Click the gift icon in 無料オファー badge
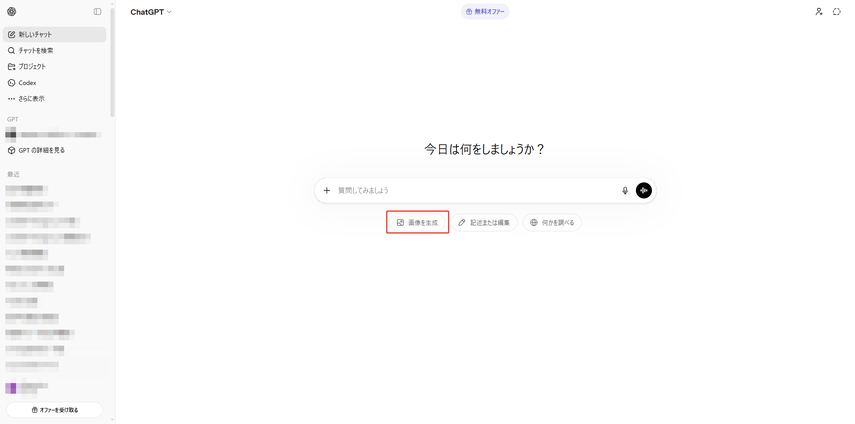855x424 pixels. [x=469, y=11]
